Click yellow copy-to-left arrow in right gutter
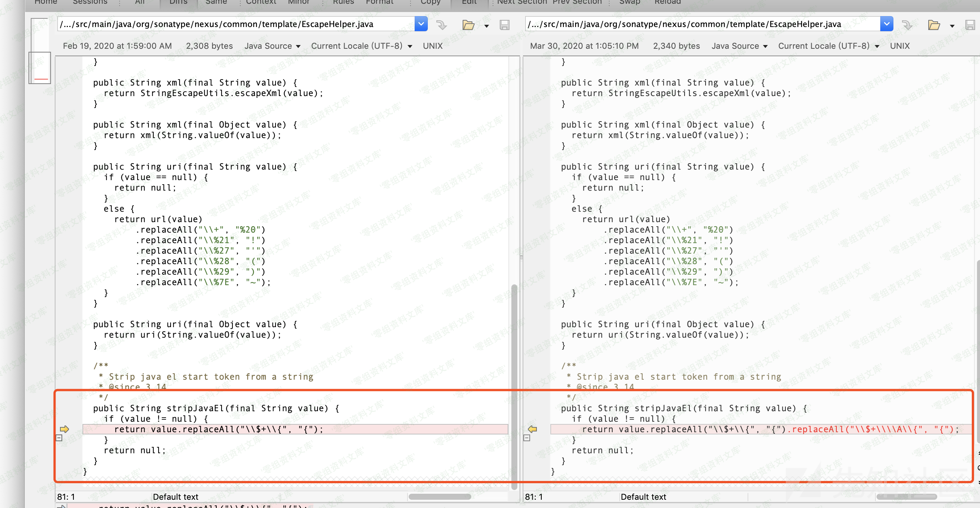The image size is (980, 508). point(532,429)
